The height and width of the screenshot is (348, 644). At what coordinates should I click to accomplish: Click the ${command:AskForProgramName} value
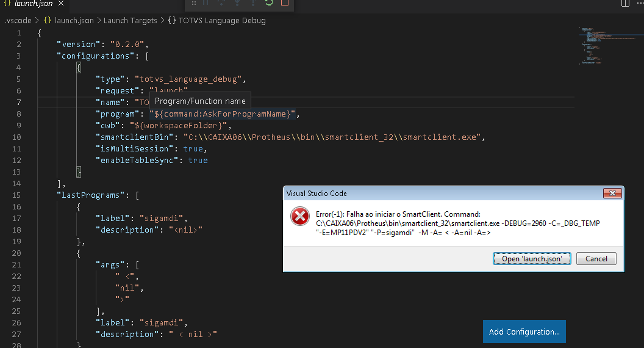coord(222,114)
